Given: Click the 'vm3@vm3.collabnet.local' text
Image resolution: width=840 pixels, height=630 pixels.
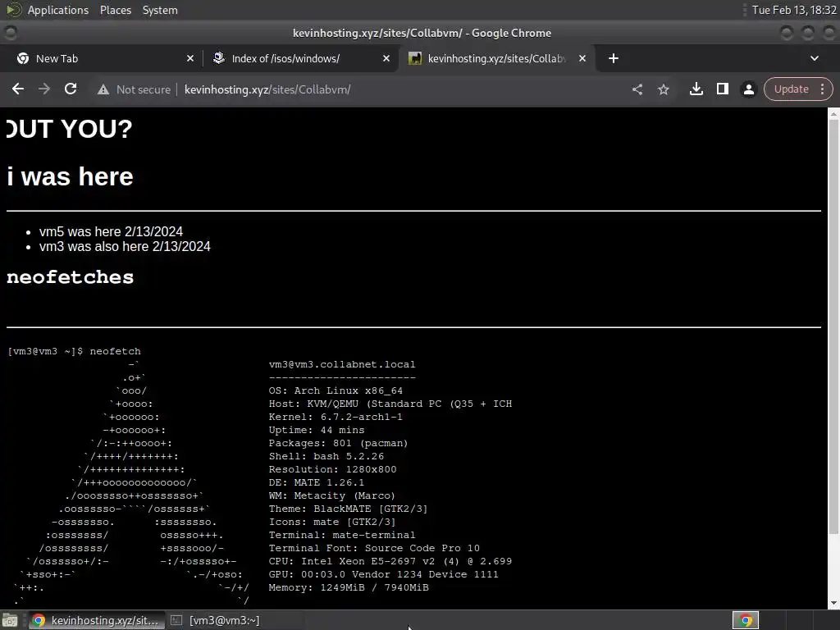Looking at the screenshot, I should tap(342, 364).
